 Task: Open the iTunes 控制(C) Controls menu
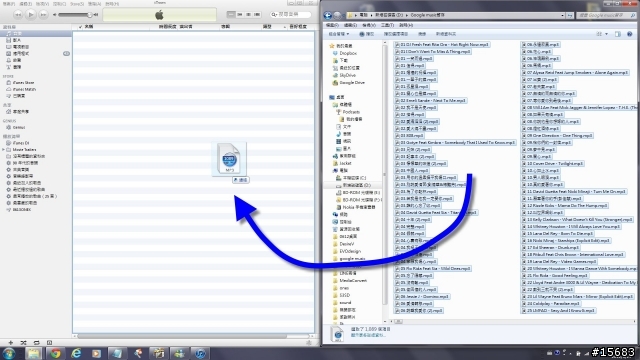tap(59, 4)
